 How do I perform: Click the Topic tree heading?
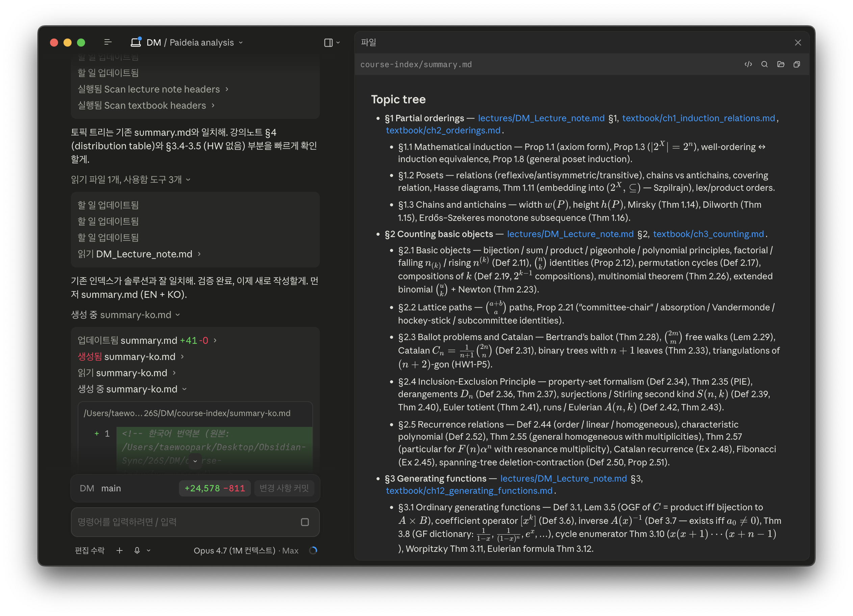pyautogui.click(x=398, y=99)
